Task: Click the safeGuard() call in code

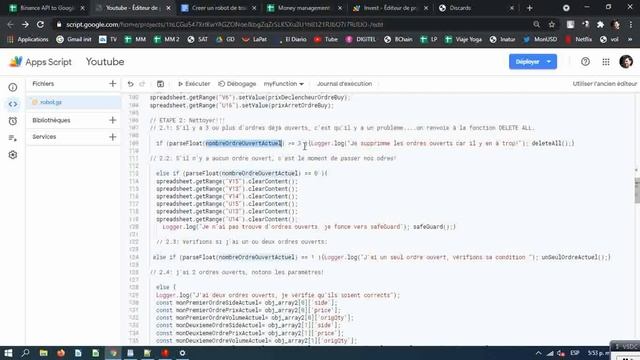Action: [x=432, y=227]
